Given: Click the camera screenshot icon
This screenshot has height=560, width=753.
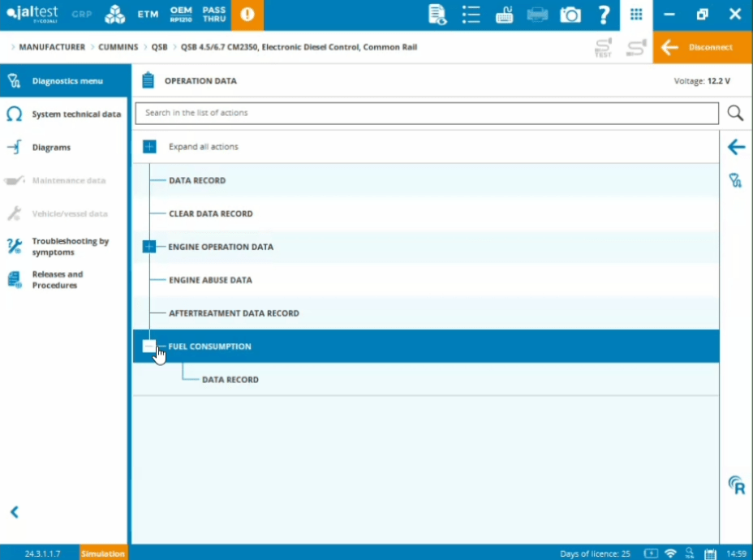Looking at the screenshot, I should [570, 15].
